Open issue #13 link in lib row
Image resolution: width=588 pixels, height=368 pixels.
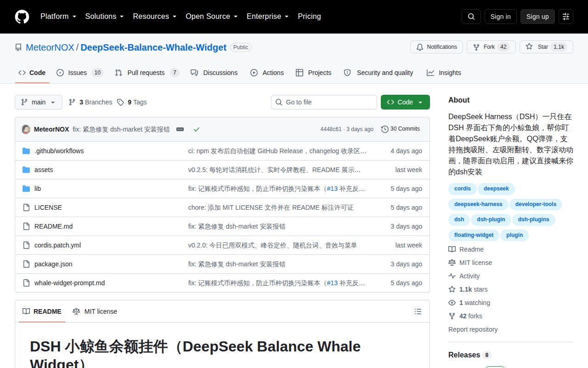point(332,189)
